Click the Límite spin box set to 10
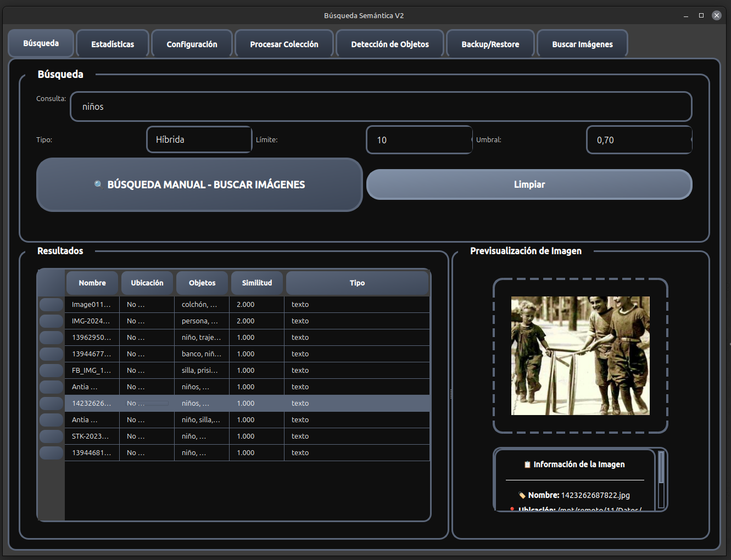 418,140
